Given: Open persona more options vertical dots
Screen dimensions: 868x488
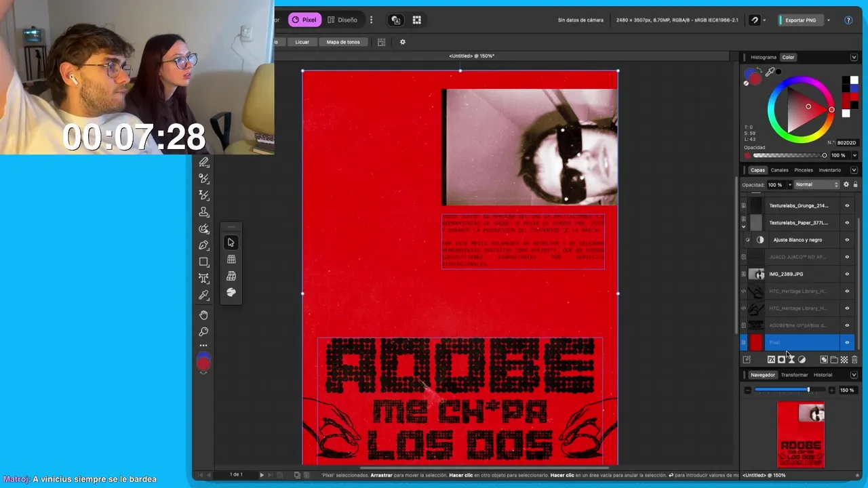Looking at the screenshot, I should [371, 20].
